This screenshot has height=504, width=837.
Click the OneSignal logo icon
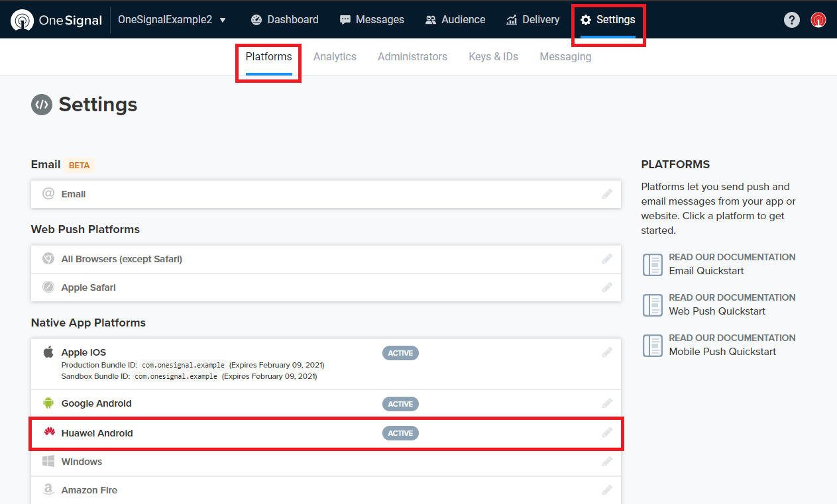[x=23, y=20]
